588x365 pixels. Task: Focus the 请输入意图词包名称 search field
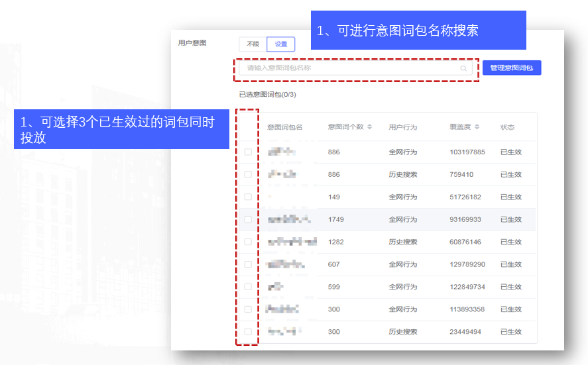click(350, 68)
